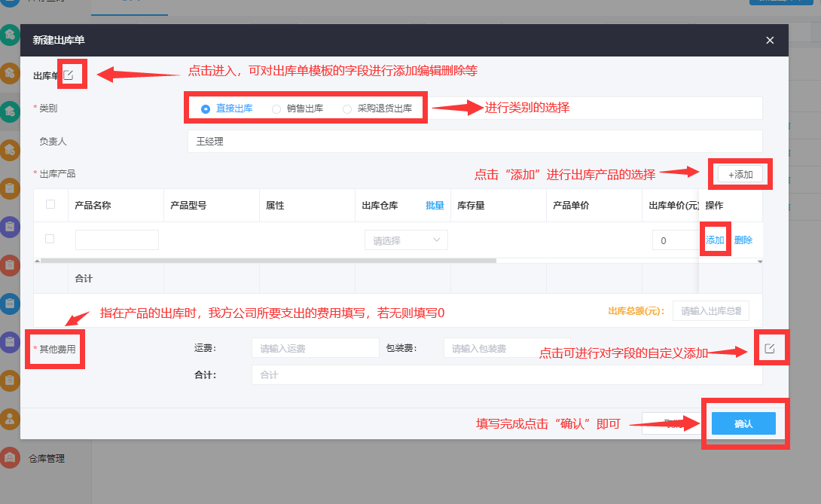The image size is (821, 504).
Task: Click the +添加 product button
Action: tap(740, 175)
